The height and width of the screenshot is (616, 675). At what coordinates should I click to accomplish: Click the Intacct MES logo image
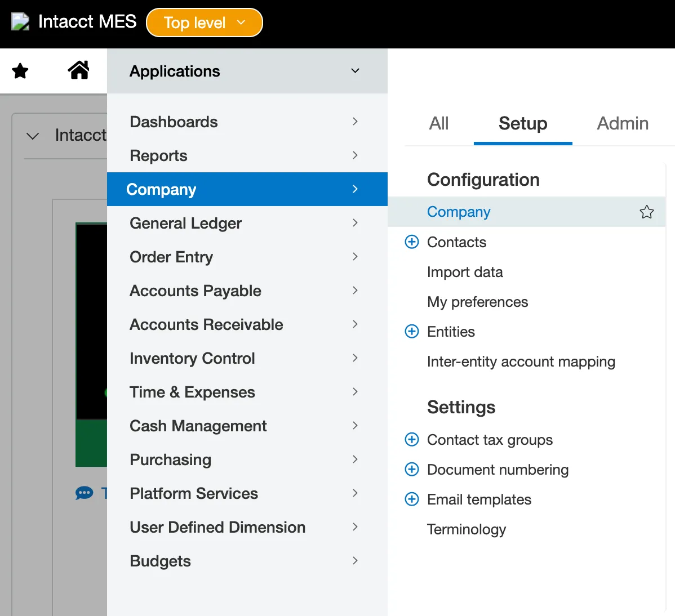[x=20, y=22]
